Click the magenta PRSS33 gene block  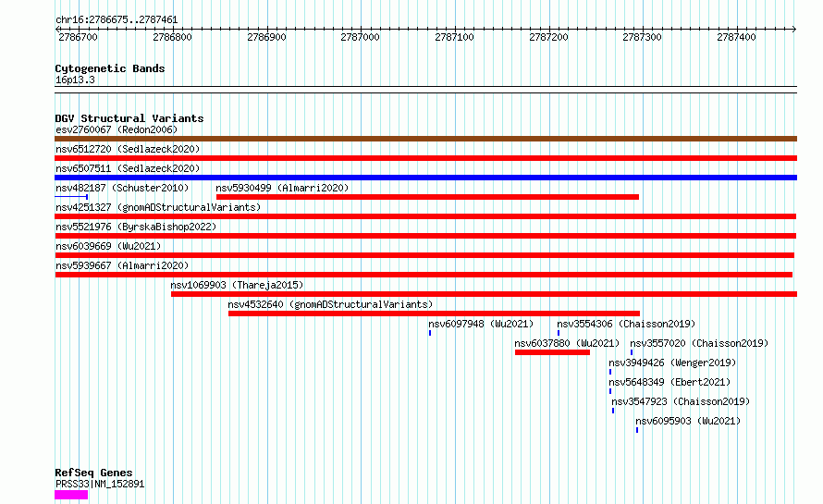coord(71,495)
